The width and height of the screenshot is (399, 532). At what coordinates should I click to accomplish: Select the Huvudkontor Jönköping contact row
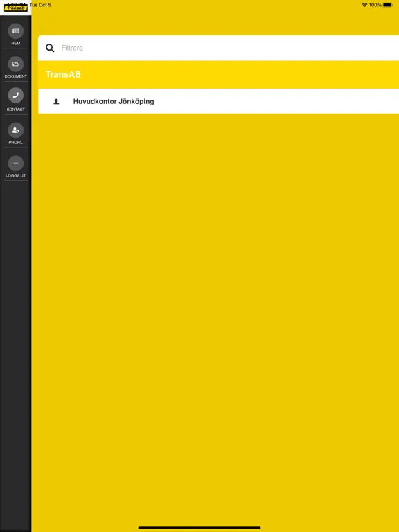click(218, 101)
